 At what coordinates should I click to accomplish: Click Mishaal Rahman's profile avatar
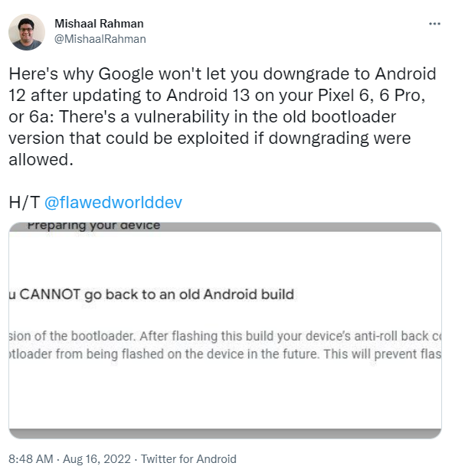click(x=27, y=32)
